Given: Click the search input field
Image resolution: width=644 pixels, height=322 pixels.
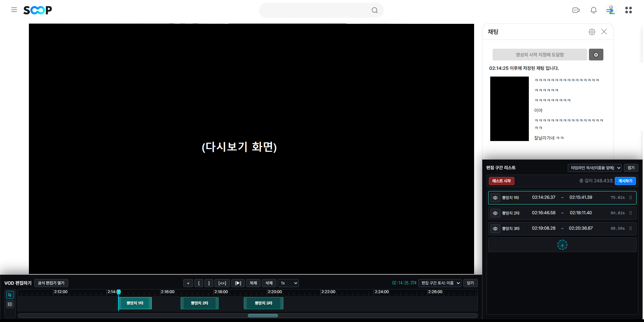Looking at the screenshot, I should pos(316,10).
